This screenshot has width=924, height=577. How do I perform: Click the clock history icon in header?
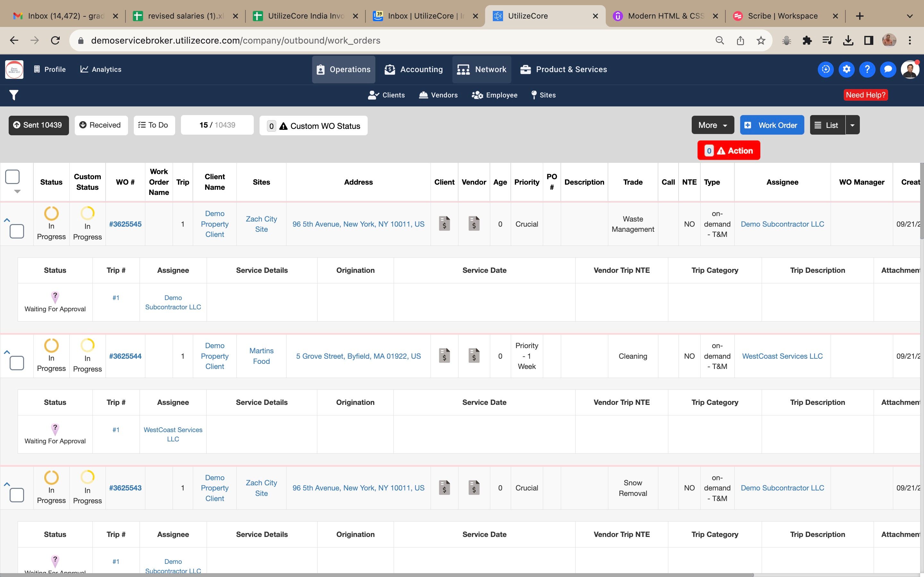pyautogui.click(x=826, y=70)
